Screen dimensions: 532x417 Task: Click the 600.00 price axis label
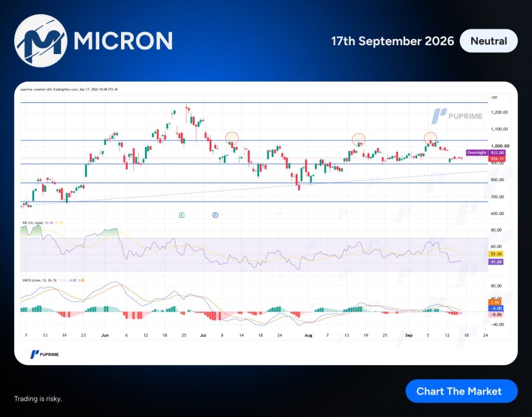pos(497,213)
